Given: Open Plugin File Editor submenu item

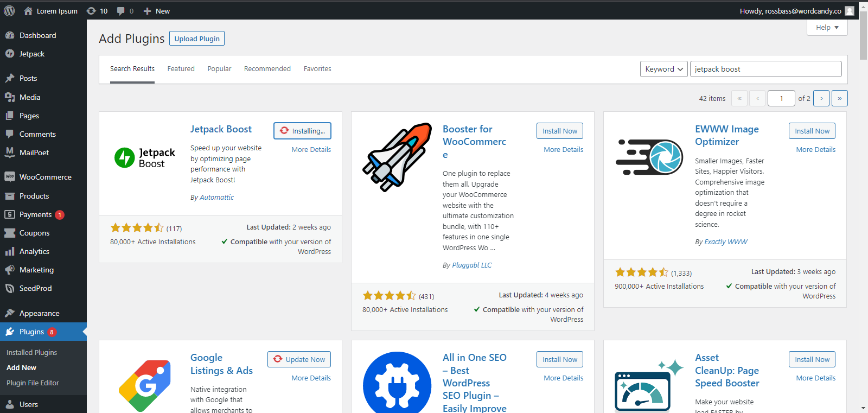Looking at the screenshot, I should pos(33,383).
